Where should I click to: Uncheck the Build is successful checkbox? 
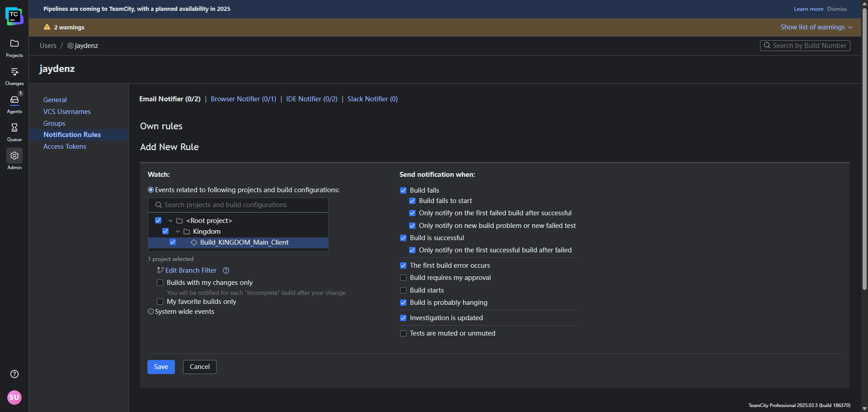coord(403,238)
